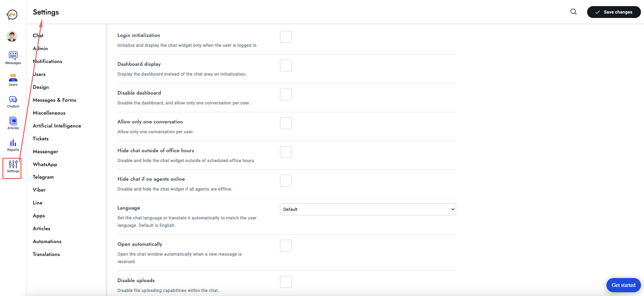Click the app logo at top left
Image resolution: width=644 pixels, height=296 pixels.
pos(12,15)
